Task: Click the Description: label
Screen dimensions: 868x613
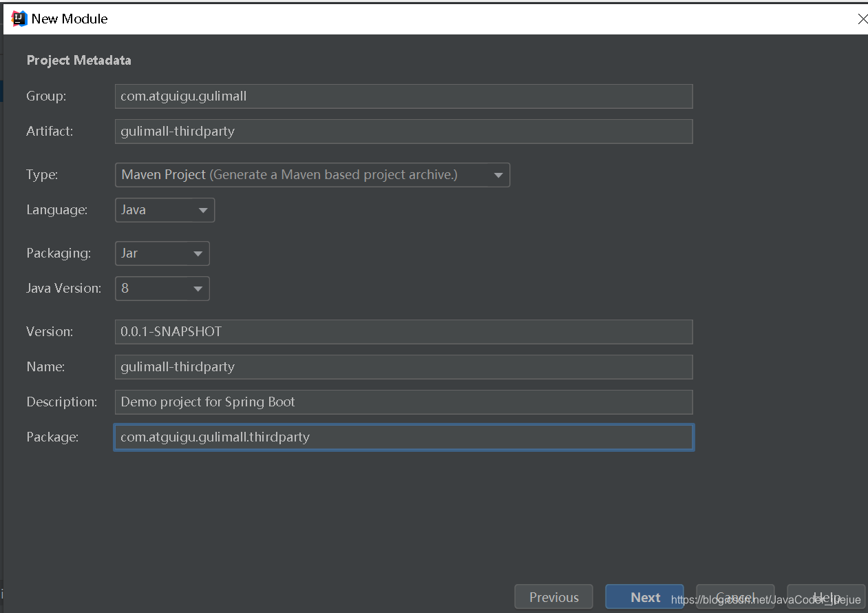Action: [x=62, y=402]
